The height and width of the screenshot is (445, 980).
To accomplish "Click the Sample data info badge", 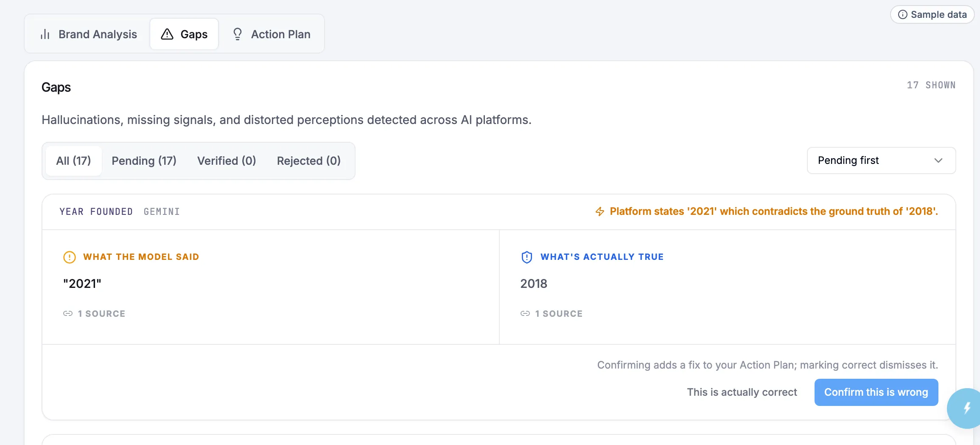I will pyautogui.click(x=932, y=14).
